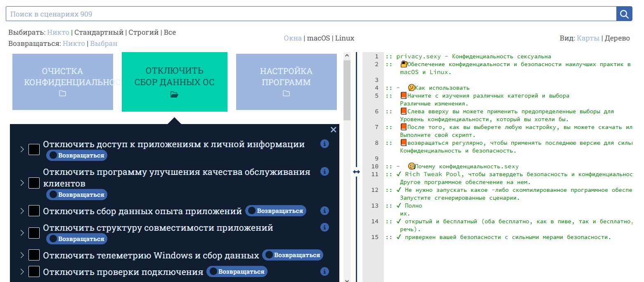The width and height of the screenshot is (644, 282).
Task: Check Отключить телеметрию Windows и сбор данных
Action: pyautogui.click(x=34, y=255)
